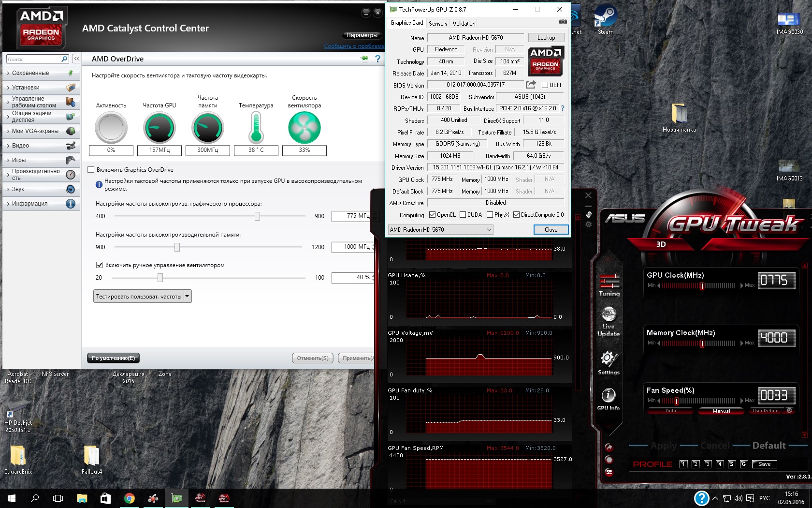Expand the Игры sidebar section
This screenshot has height=508, width=812.
pyautogui.click(x=41, y=160)
